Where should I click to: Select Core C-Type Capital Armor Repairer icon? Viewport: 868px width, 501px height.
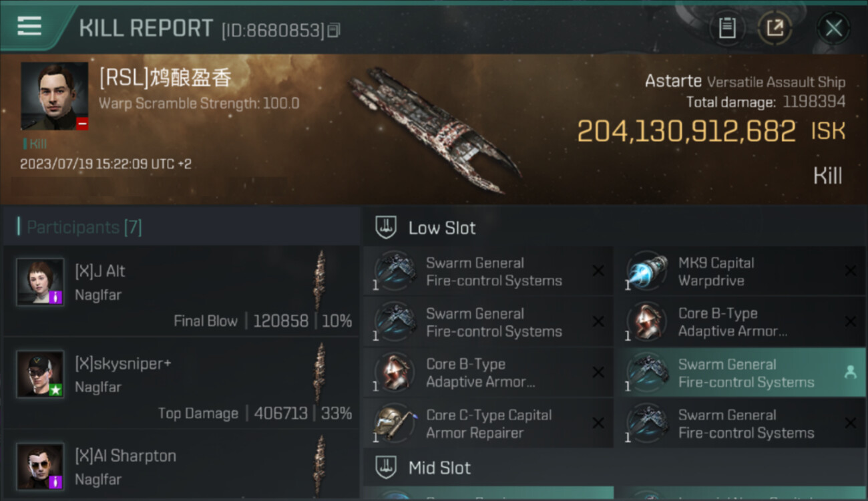click(x=394, y=424)
